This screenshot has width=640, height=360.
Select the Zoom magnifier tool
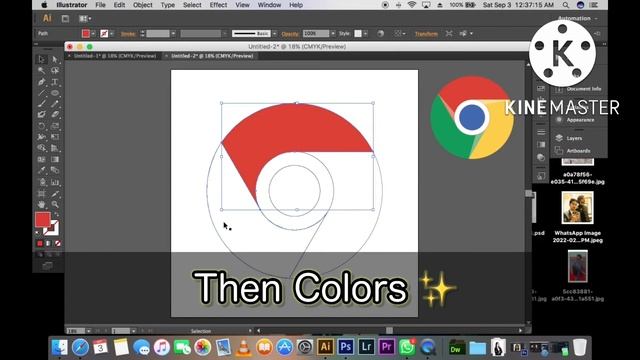[55, 204]
